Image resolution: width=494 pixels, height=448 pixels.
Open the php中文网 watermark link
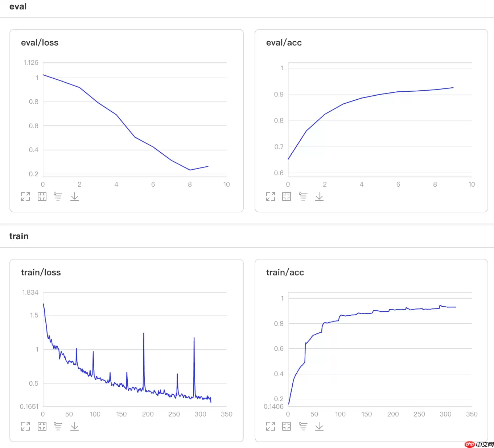click(479, 444)
